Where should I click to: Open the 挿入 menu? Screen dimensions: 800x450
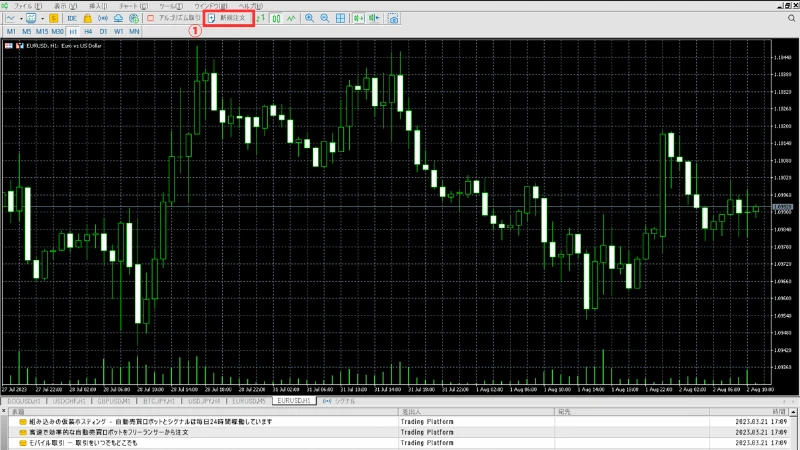click(x=98, y=6)
